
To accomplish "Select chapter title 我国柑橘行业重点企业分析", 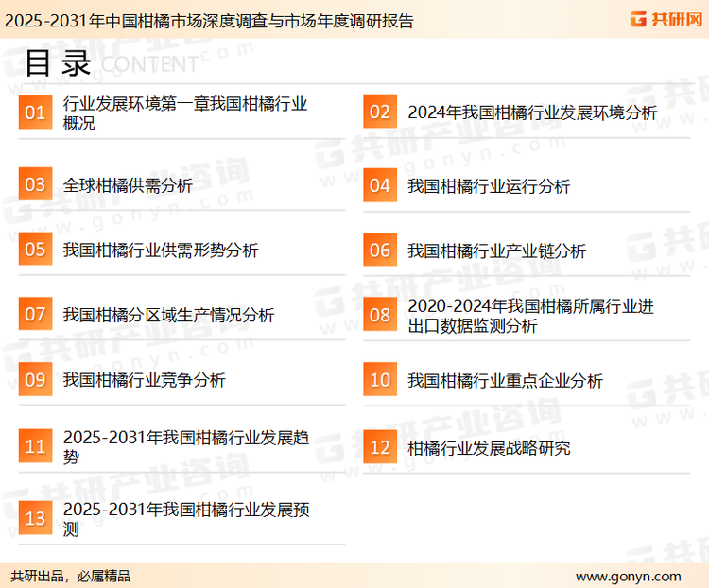I will click(505, 380).
